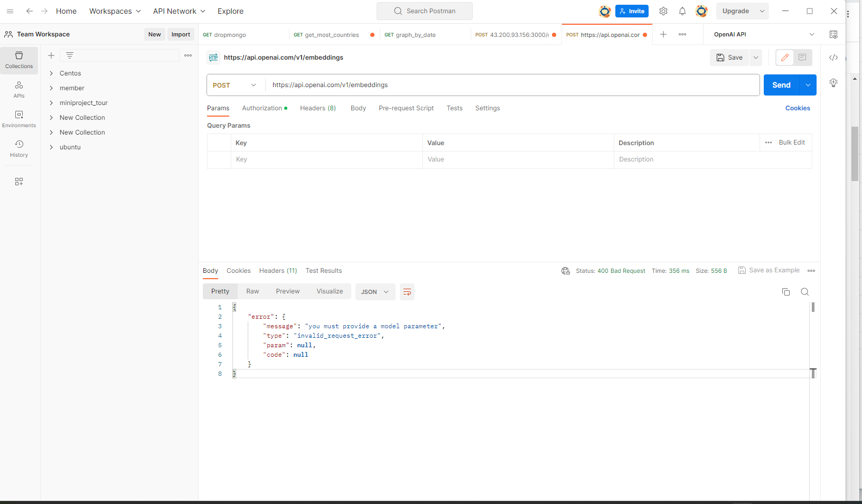
Task: Switch to Authorization tab
Action: (x=265, y=108)
